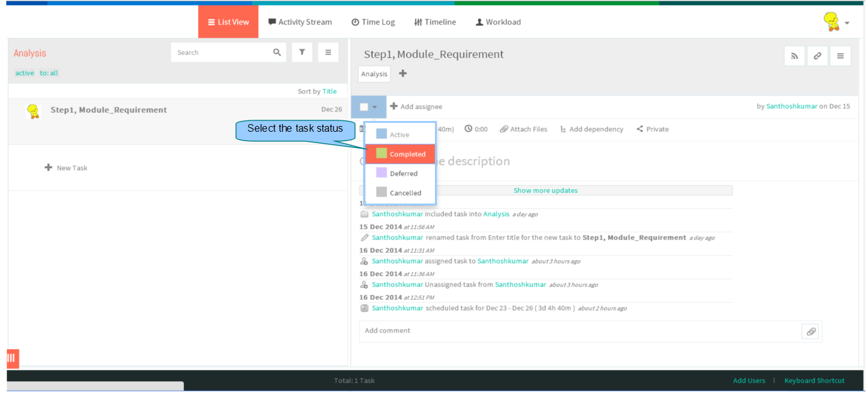The image size is (868, 397).
Task: Open Santhoshkumar link after 'Unassigned task from'
Action: 521,284
